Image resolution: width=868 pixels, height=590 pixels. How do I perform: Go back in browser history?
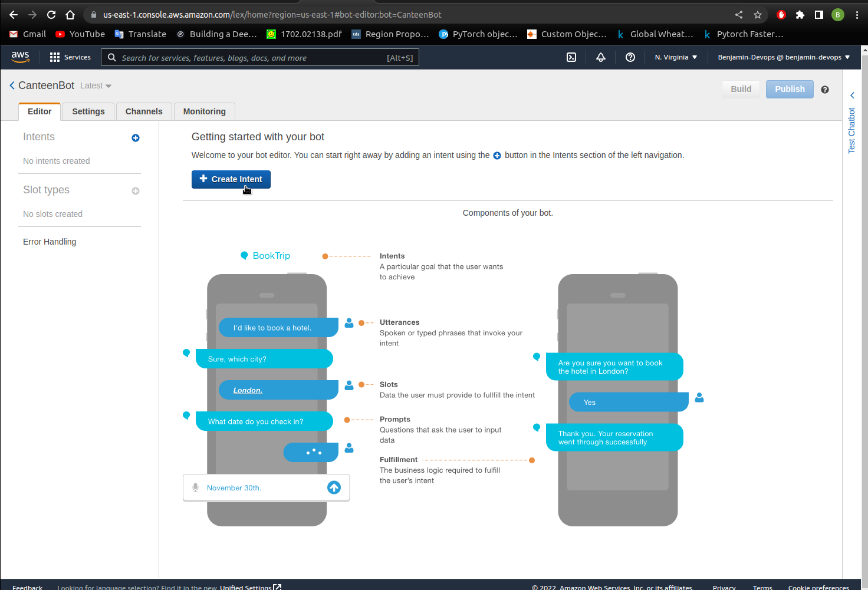[14, 15]
